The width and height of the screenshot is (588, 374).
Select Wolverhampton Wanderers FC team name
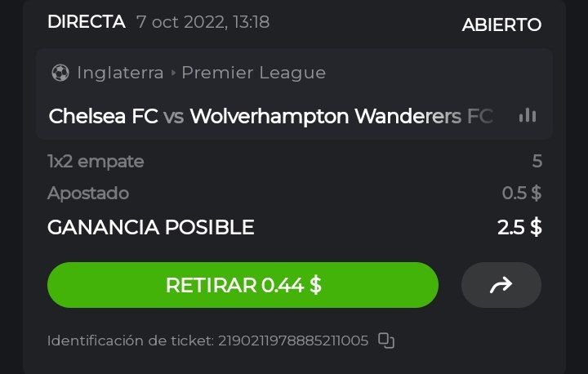tap(341, 116)
